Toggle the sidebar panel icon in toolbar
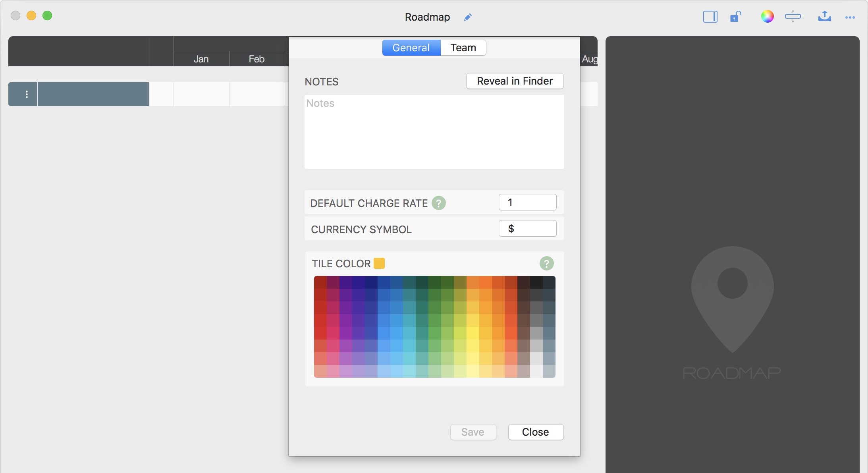 pyautogui.click(x=710, y=17)
